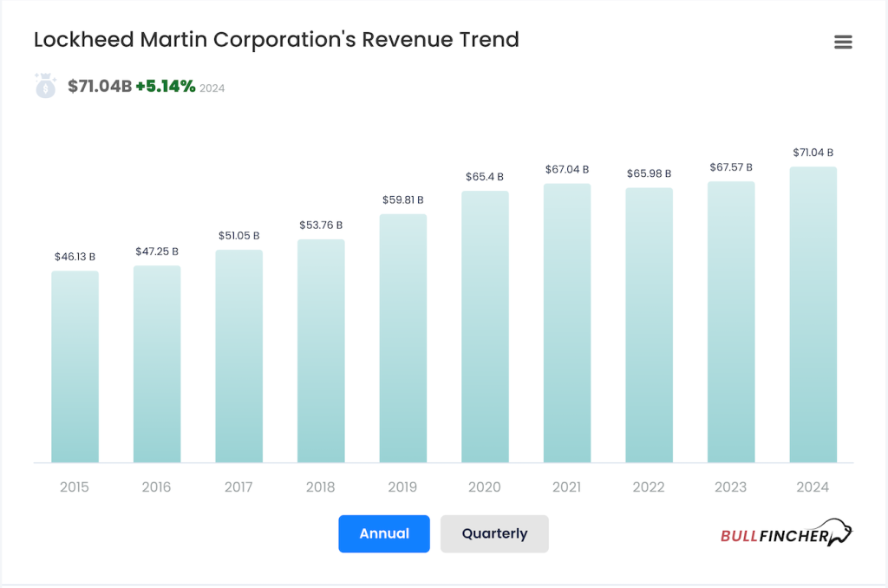Click the $47.25 B bar label
The height and width of the screenshot is (588, 888).
[157, 252]
